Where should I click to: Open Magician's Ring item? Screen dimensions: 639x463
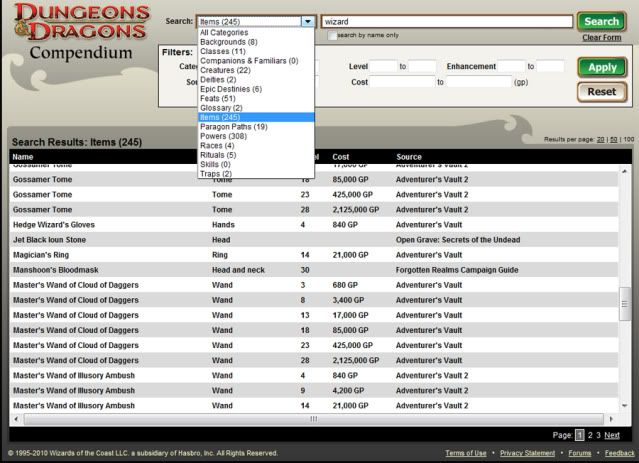(41, 255)
